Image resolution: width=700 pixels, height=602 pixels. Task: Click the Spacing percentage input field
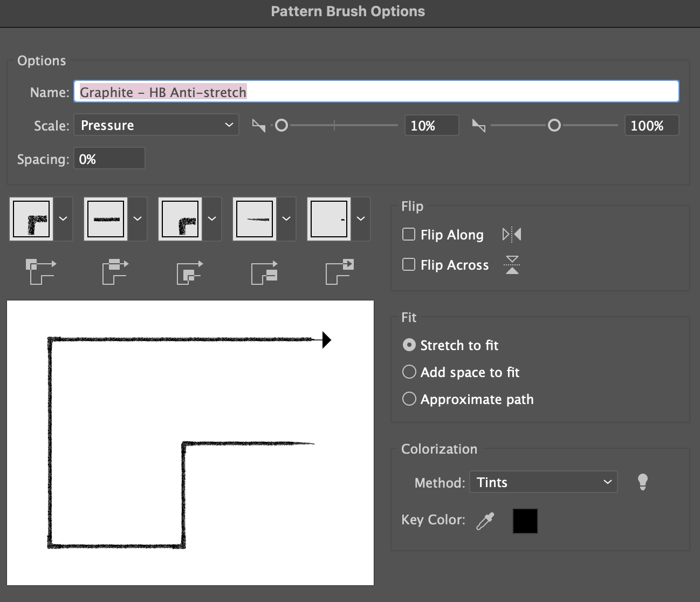coord(109,159)
